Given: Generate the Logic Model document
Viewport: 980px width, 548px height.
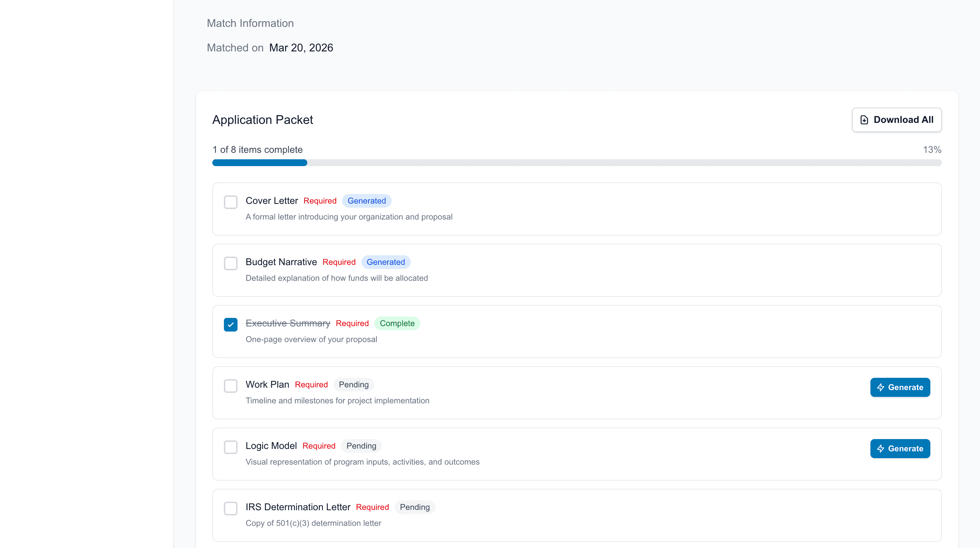Looking at the screenshot, I should tap(900, 448).
